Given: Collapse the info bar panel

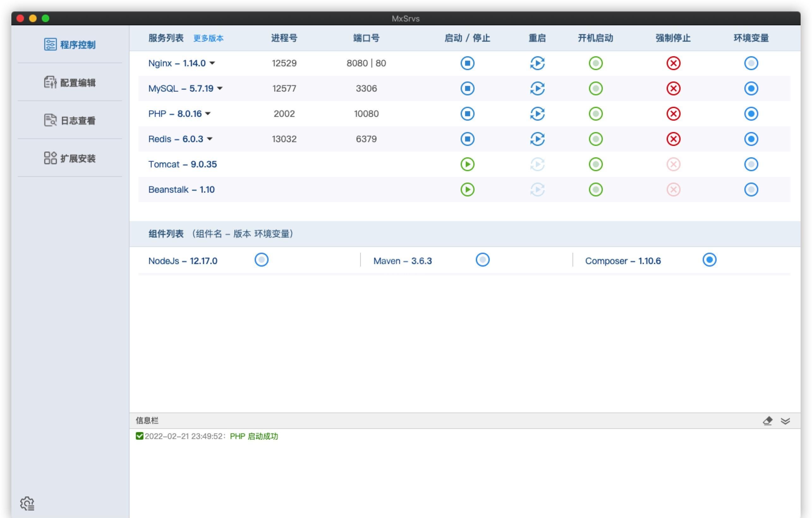Looking at the screenshot, I should pos(785,421).
